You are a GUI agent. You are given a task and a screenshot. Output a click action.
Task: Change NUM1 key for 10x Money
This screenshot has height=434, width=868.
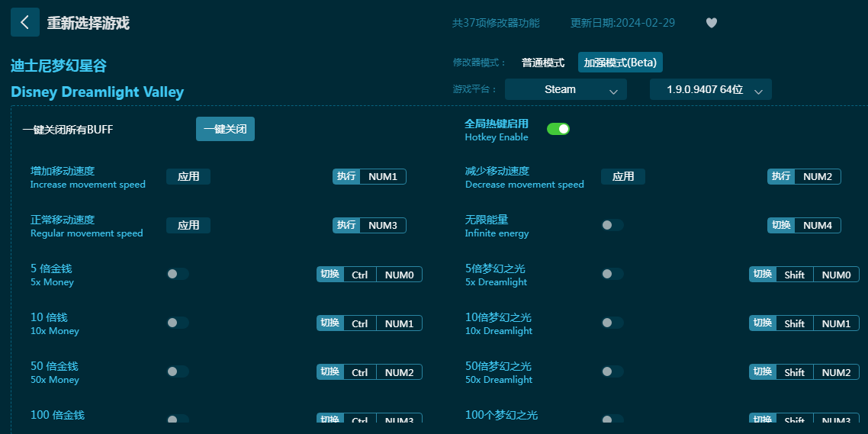399,323
